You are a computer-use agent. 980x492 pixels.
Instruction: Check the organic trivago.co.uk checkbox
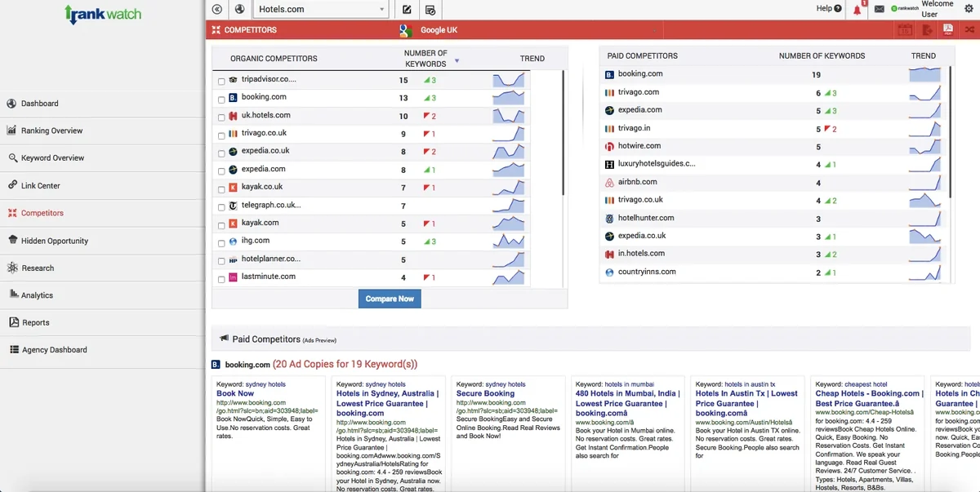click(221, 135)
